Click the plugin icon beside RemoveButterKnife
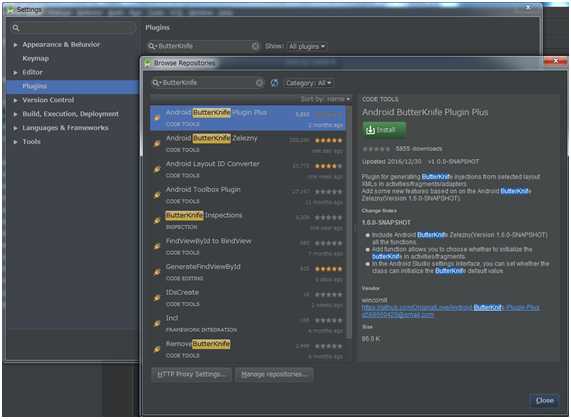The height and width of the screenshot is (419, 571). click(157, 349)
